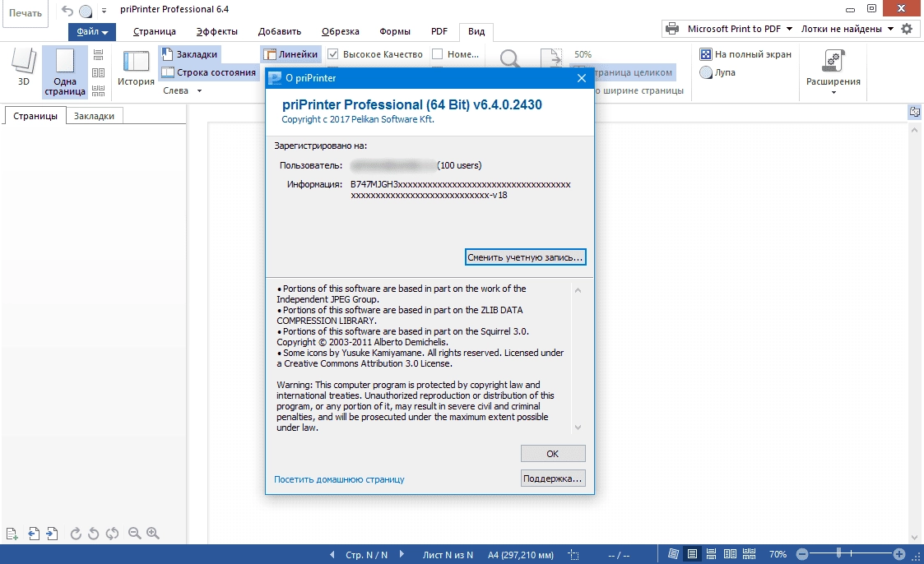Click the rotate all pages icon
924x564 pixels.
coord(112,534)
